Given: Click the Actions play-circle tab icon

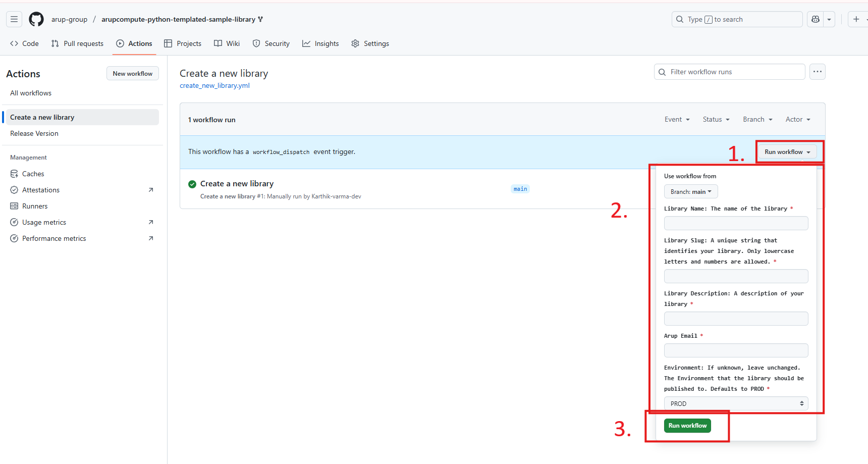Looking at the screenshot, I should click(x=120, y=43).
